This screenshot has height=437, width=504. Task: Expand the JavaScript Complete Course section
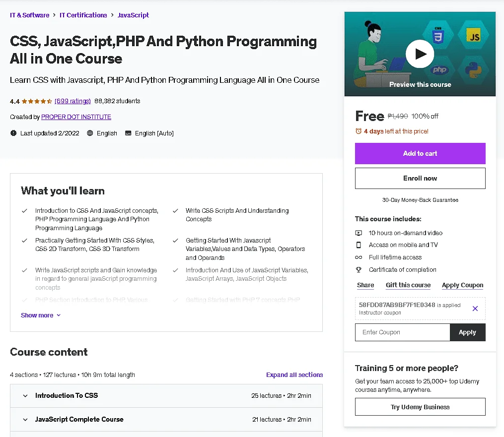point(166,419)
